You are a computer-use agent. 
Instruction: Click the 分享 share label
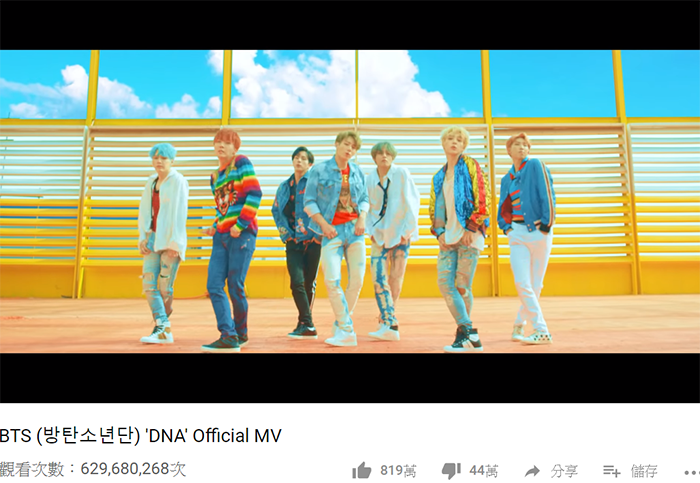point(564,471)
